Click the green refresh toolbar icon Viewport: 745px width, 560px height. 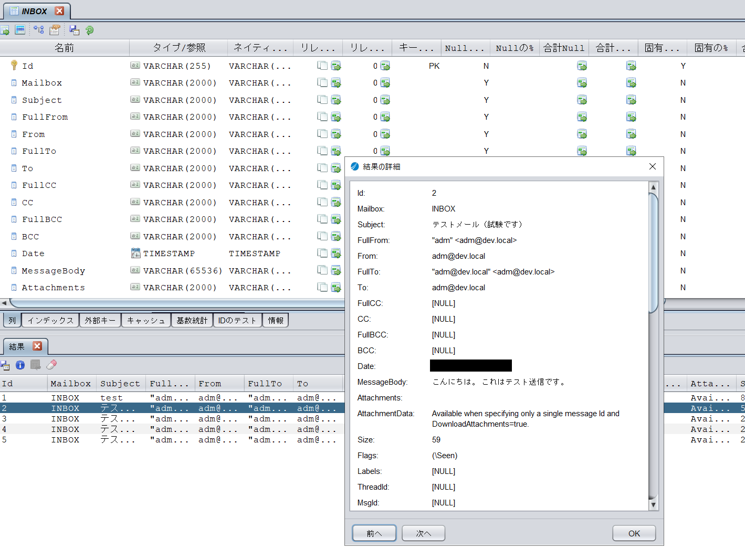[x=90, y=30]
